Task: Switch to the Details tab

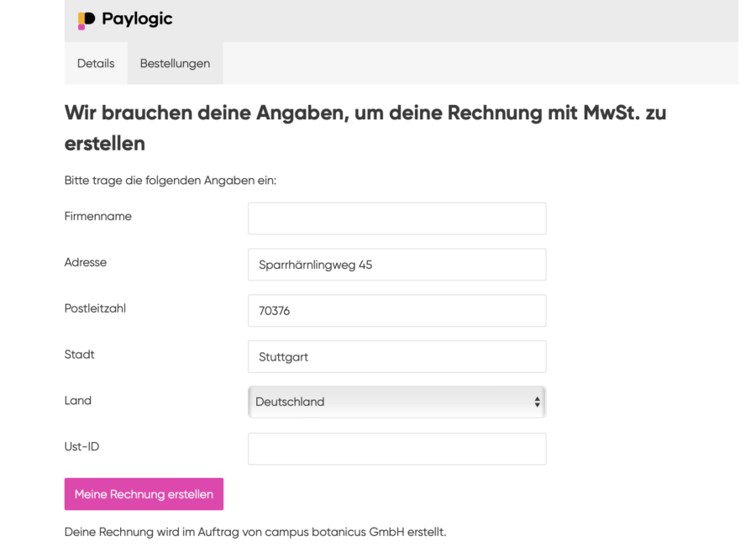Action: [96, 63]
